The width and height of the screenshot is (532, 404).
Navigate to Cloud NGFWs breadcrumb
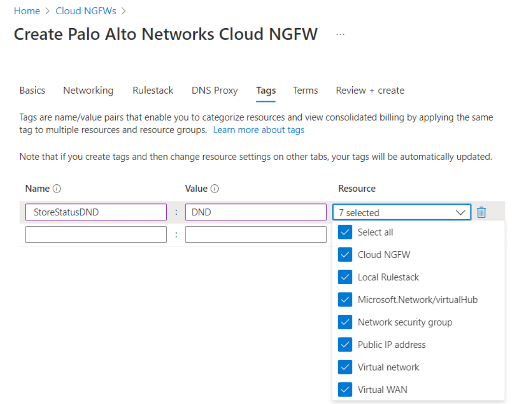coord(86,11)
